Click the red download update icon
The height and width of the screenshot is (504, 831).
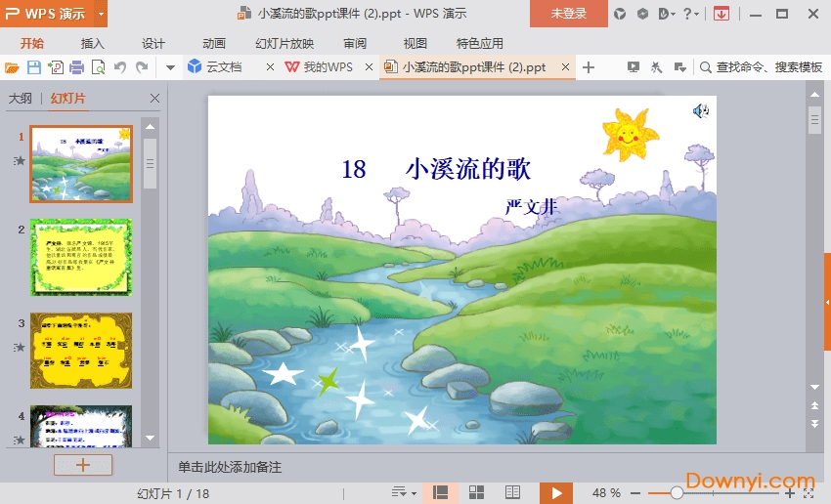722,14
